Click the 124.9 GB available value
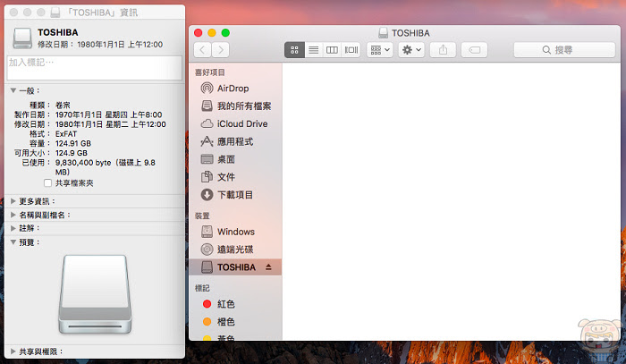Viewport: 626px width, 364px height. (71, 153)
